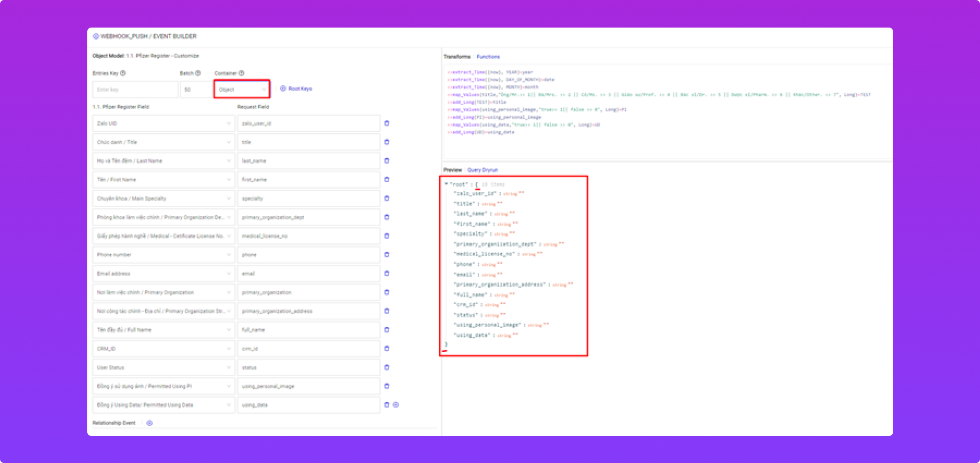The image size is (980, 463).
Task: Click the Root Keys button
Action: (296, 89)
